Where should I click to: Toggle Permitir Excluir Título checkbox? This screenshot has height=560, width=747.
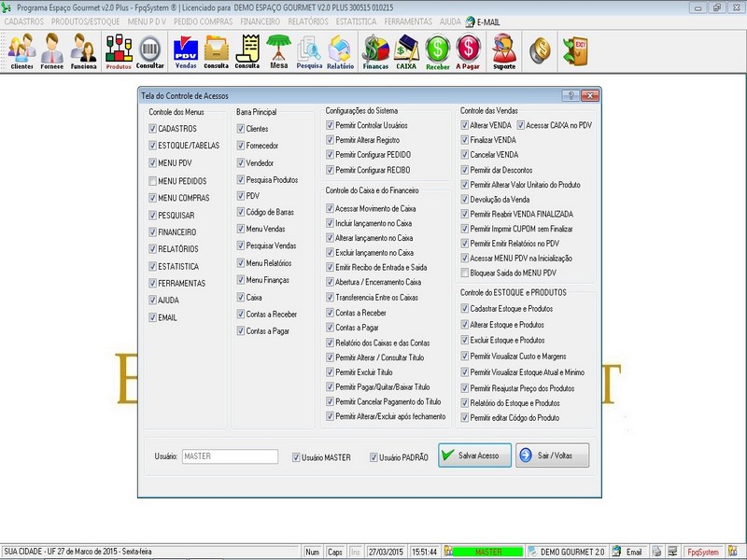(x=330, y=371)
